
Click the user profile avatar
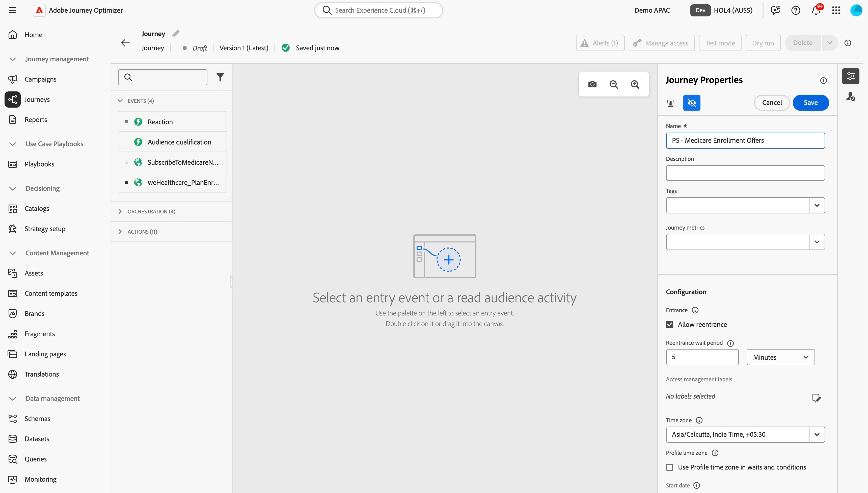point(856,10)
